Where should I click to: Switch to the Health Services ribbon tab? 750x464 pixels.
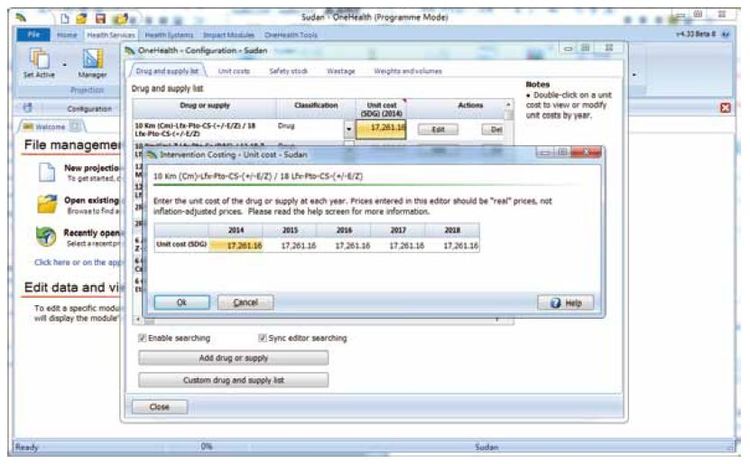tap(111, 35)
